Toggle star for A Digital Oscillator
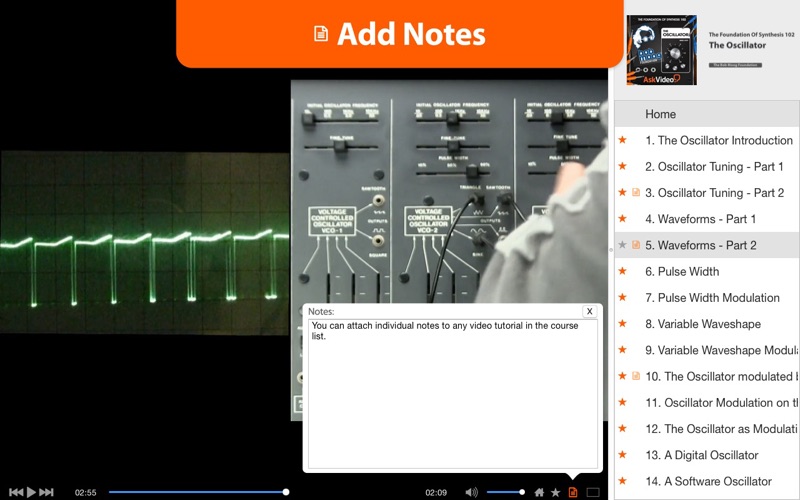Viewport: 800px width, 500px height. [x=622, y=455]
